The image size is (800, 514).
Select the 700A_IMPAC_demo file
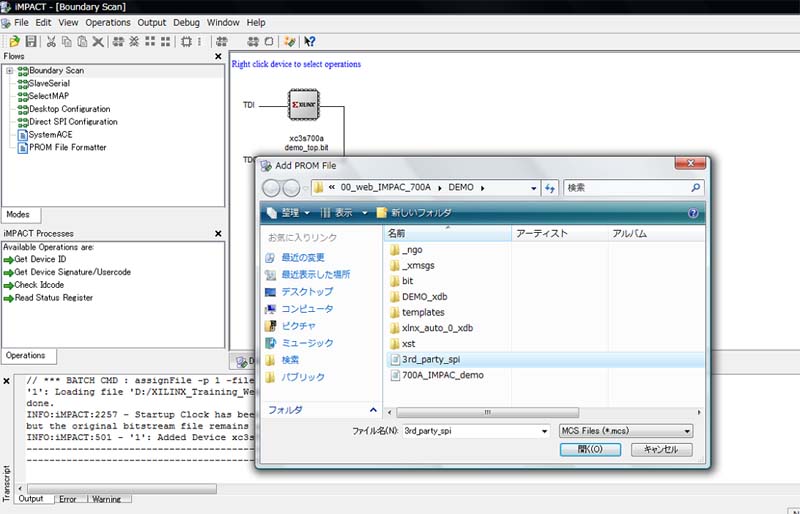click(x=437, y=375)
